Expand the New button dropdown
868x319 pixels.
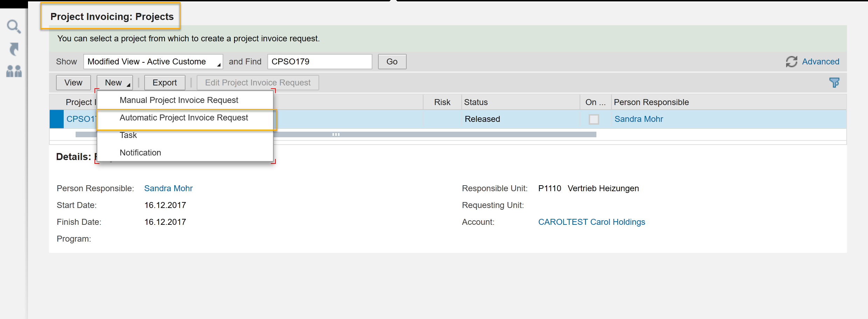(x=115, y=83)
